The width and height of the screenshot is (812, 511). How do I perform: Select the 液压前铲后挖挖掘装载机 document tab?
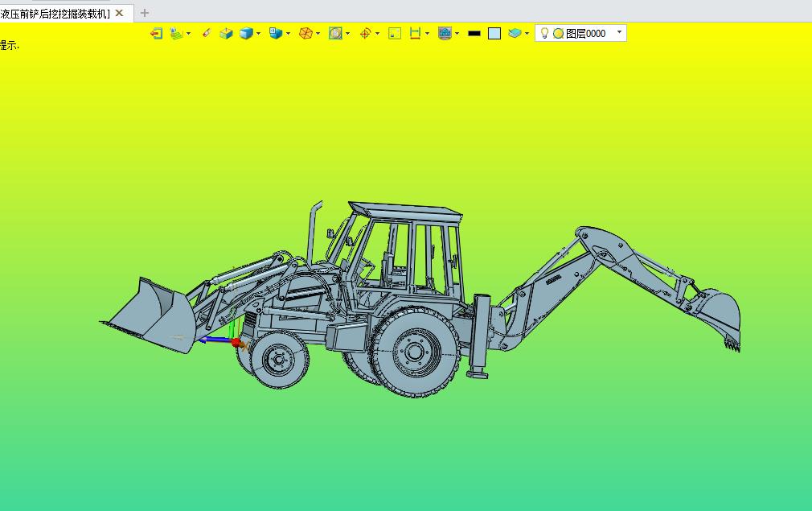(x=55, y=14)
